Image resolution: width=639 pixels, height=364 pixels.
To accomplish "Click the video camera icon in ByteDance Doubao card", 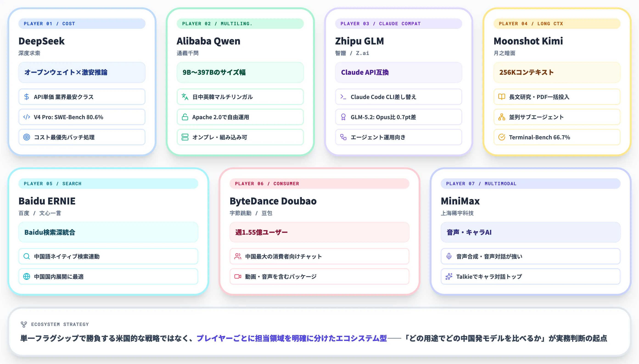I will point(238,276).
